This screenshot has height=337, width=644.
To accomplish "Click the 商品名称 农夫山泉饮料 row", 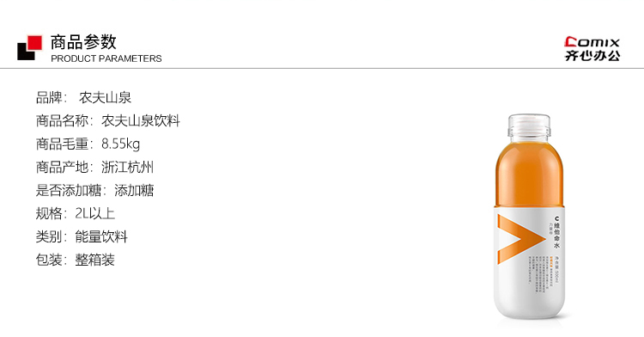I will 108,121.
